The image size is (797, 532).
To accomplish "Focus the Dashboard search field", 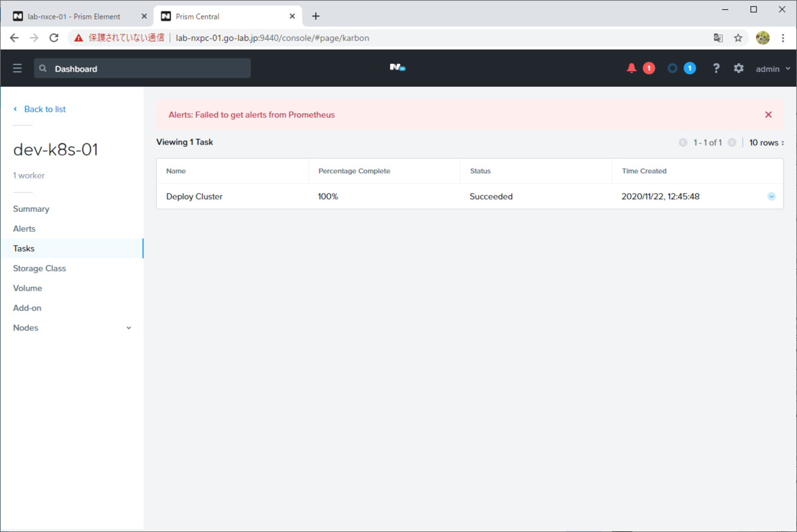I will click(x=142, y=68).
